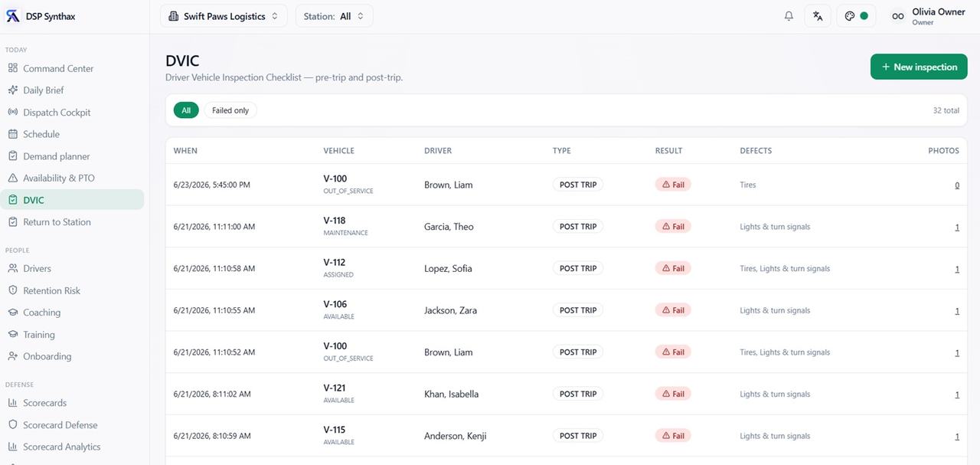Viewport: 980px width, 465px height.
Task: Click the Onboarding user-plus icon
Action: (x=13, y=356)
